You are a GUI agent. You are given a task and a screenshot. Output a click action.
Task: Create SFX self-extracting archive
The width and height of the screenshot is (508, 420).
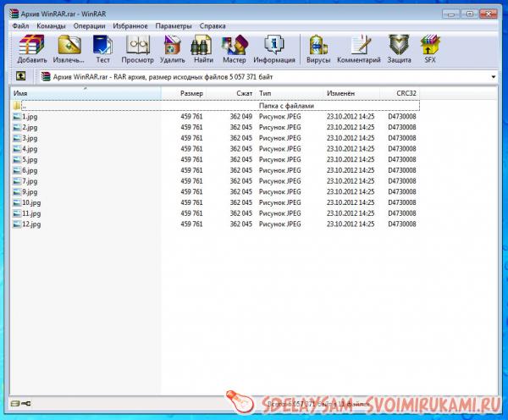[x=429, y=47]
